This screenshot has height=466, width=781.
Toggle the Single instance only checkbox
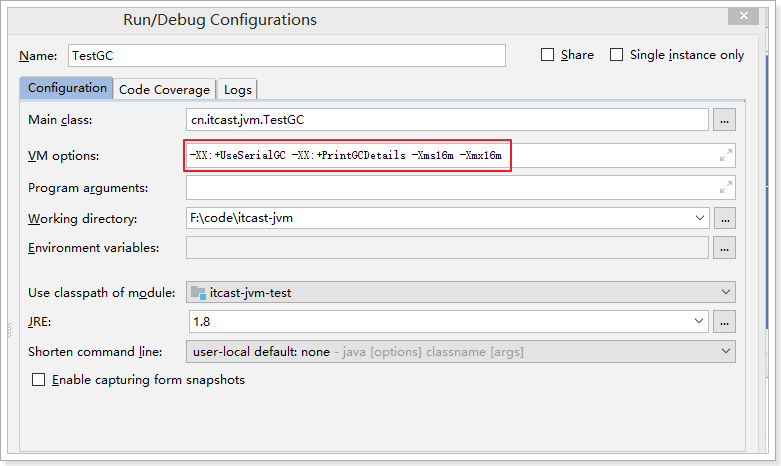point(616,55)
